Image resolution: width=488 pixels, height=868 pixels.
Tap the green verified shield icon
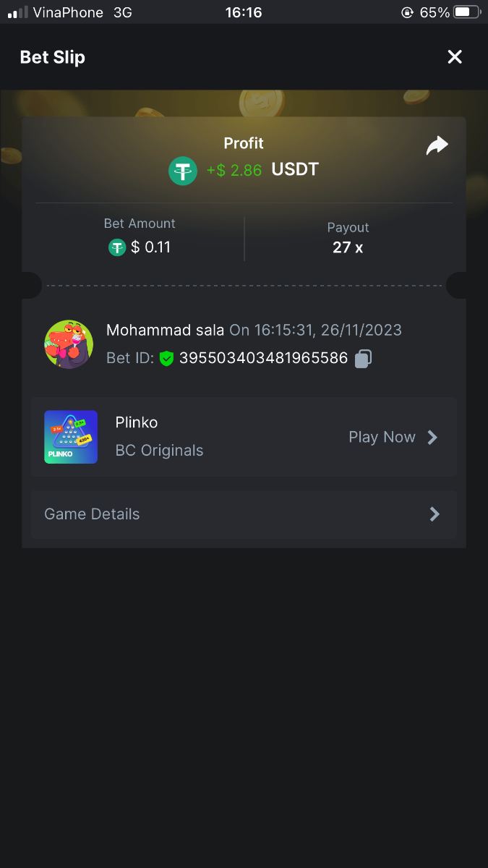(167, 358)
